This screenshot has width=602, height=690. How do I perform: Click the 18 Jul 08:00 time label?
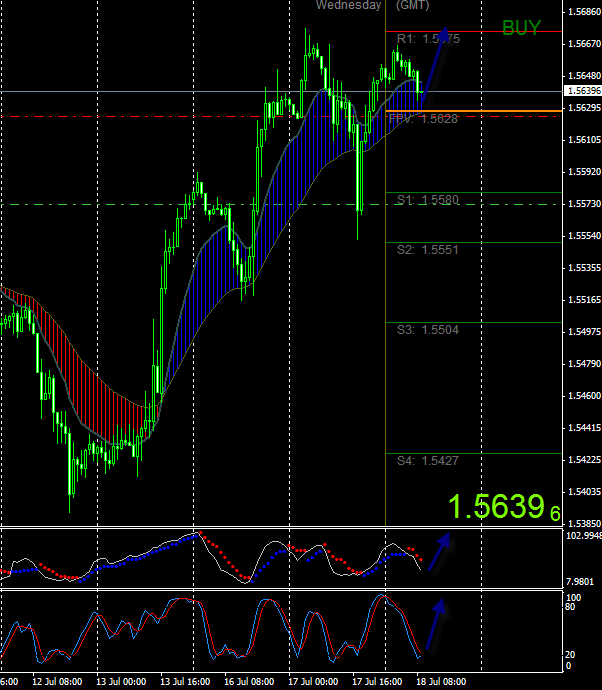point(441,682)
